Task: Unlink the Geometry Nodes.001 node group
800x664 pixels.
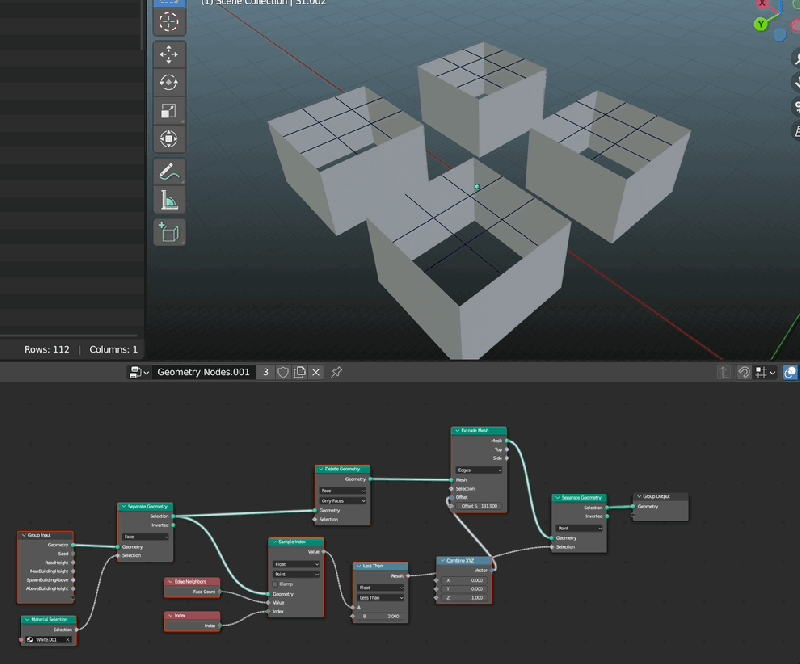Action: [315, 372]
